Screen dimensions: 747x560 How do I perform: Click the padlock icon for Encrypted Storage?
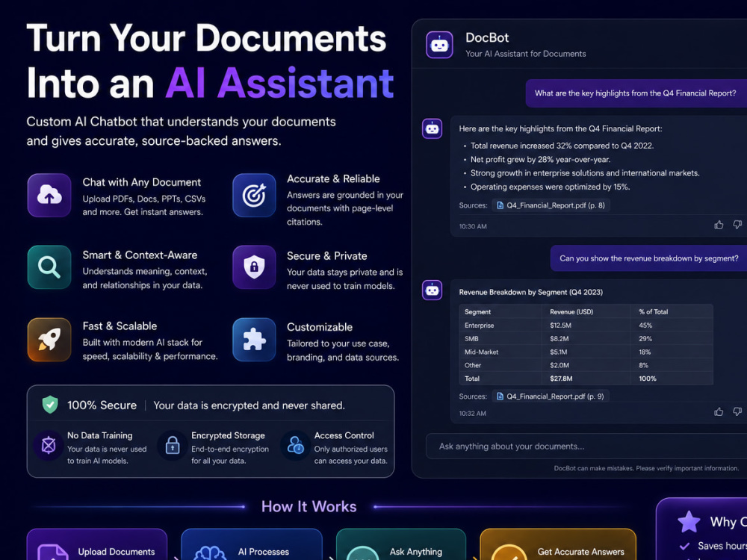coord(173,445)
